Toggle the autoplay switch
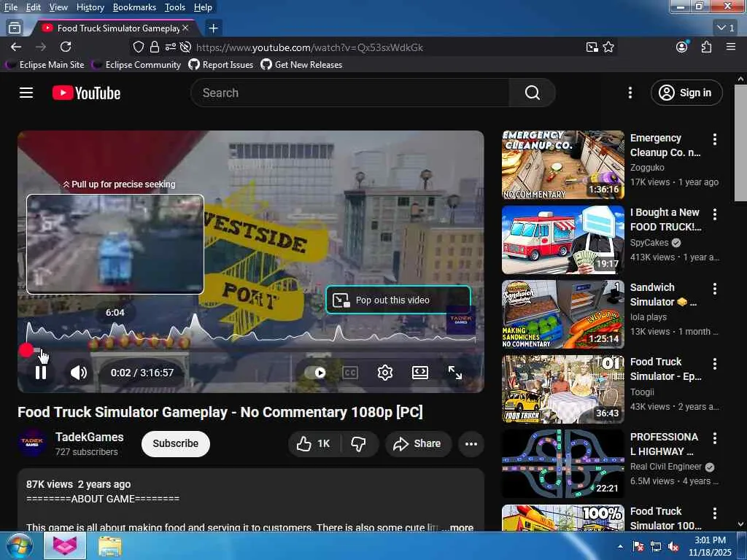This screenshot has width=747, height=560. [x=315, y=373]
